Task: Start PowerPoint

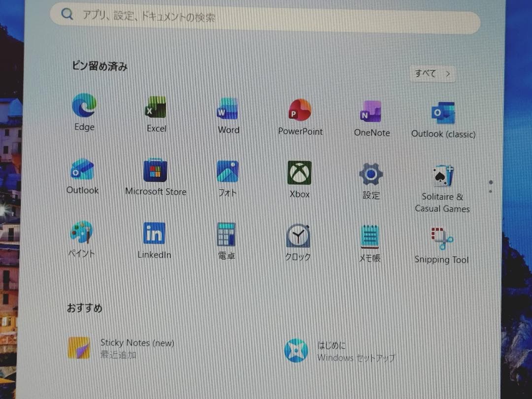Action: (x=299, y=110)
